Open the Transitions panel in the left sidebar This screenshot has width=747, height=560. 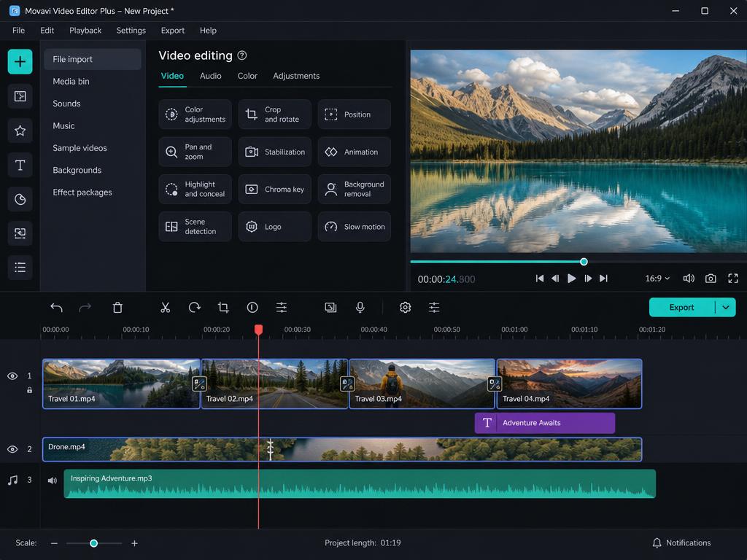[20, 97]
